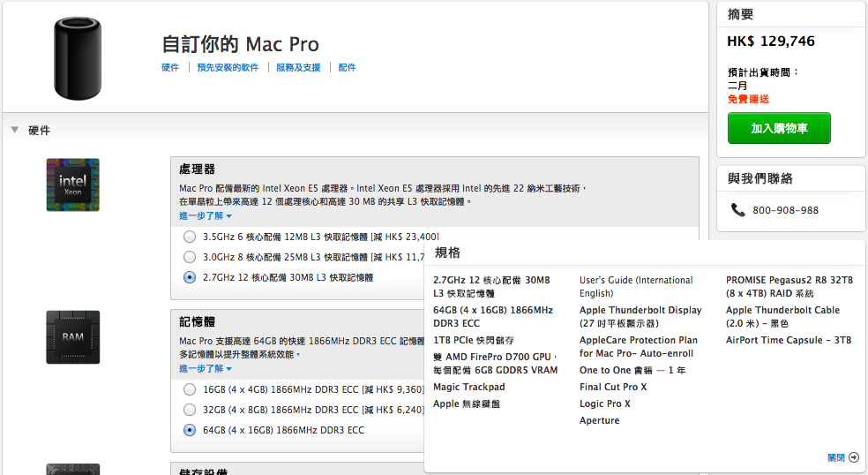Select the 64GB (4 x 16GB) memory option
Viewport: 868px width, 475px height.
(x=190, y=430)
